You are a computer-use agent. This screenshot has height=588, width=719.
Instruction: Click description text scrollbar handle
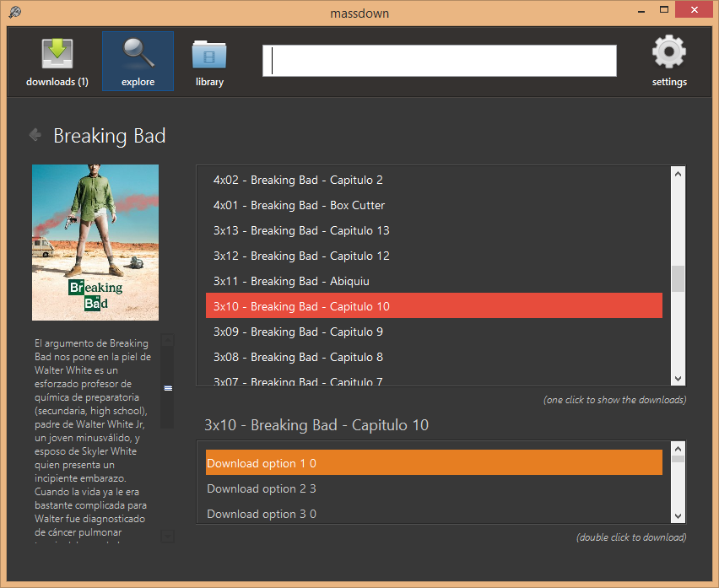(x=168, y=388)
